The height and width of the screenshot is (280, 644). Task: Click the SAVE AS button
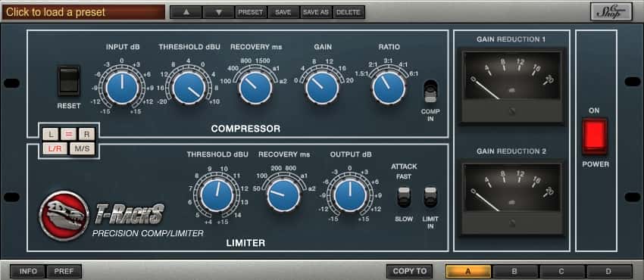pyautogui.click(x=316, y=12)
